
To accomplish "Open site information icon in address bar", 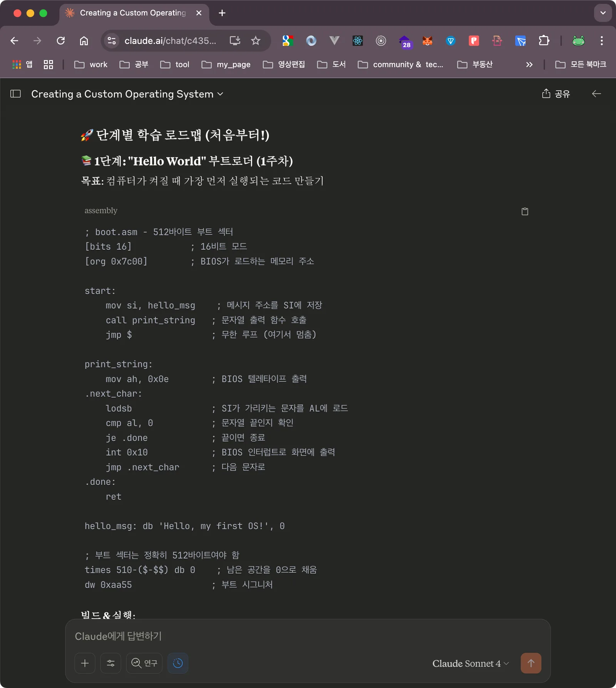I will (112, 40).
